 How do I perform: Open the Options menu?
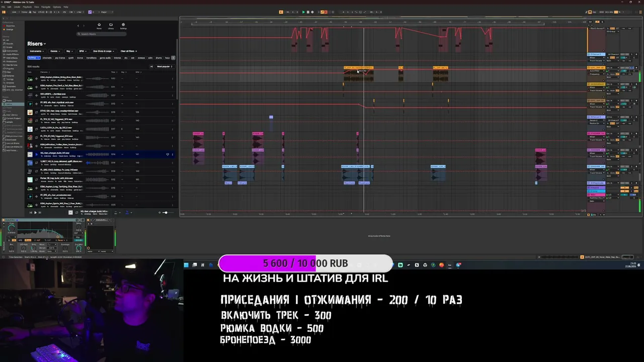click(57, 7)
